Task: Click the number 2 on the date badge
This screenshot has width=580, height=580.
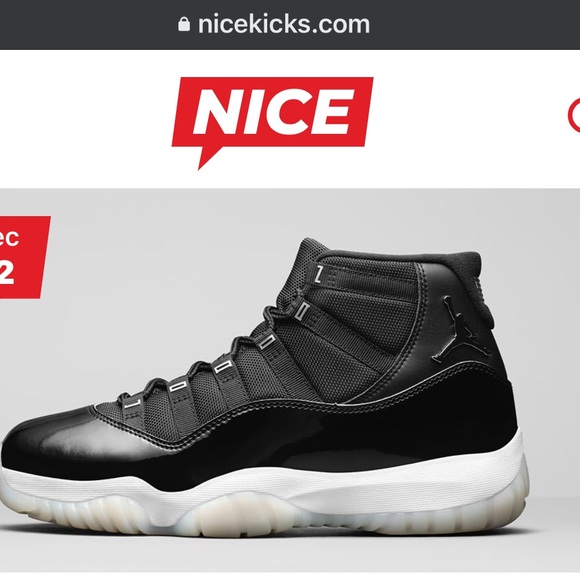Action: point(7,274)
